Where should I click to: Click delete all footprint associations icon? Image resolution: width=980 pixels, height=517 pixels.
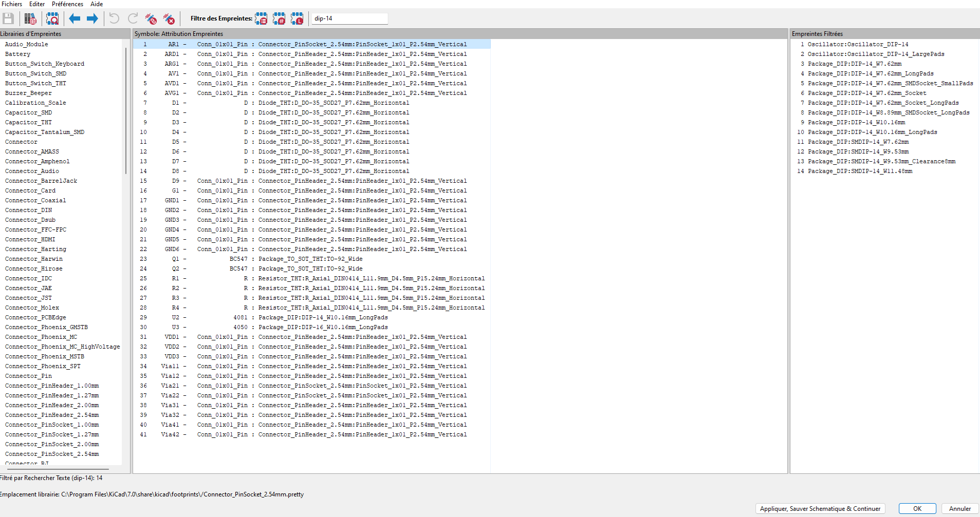click(x=169, y=19)
